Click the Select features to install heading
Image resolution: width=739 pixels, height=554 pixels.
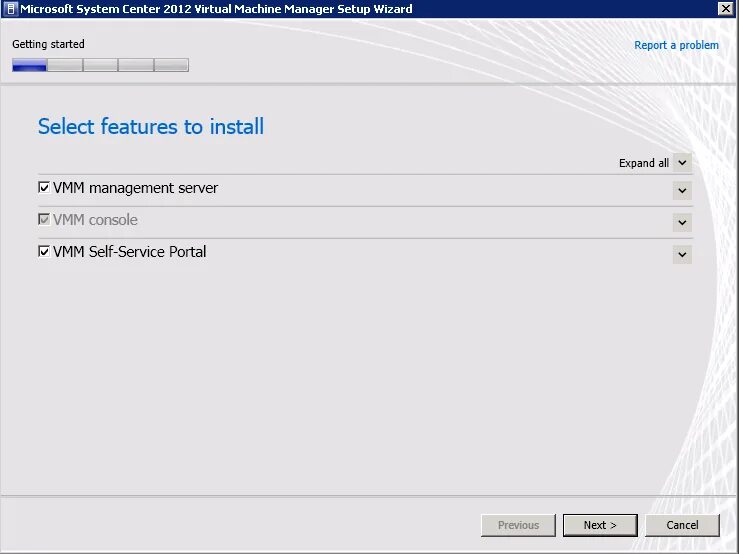click(x=151, y=126)
